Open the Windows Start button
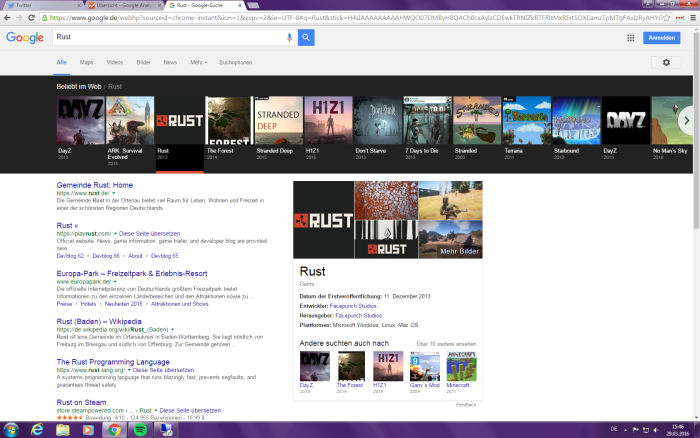700x438 pixels. pyautogui.click(x=11, y=430)
